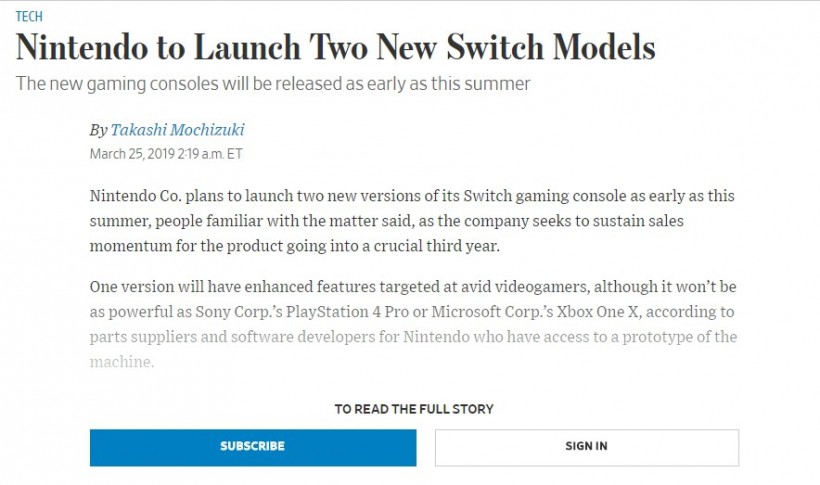Click the Sign In button
820x485 pixels.
point(586,446)
